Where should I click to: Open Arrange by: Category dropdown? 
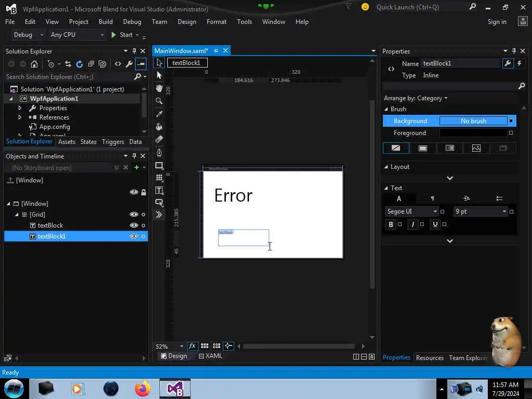pos(416,98)
